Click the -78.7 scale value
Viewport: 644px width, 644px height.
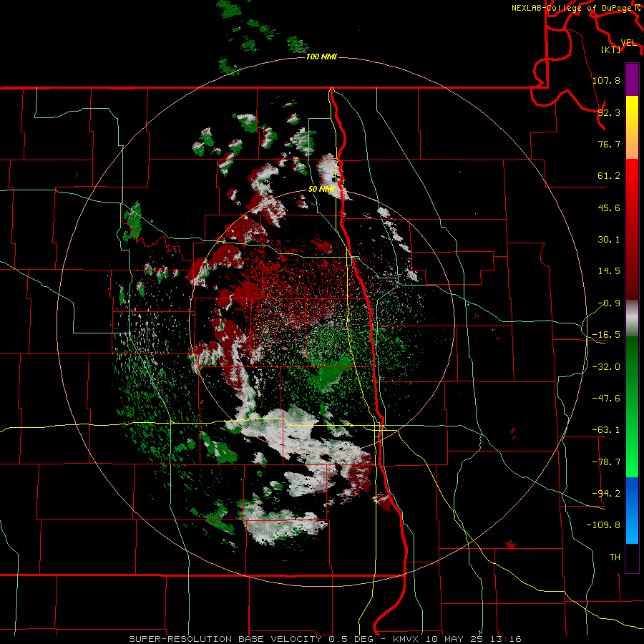606,462
